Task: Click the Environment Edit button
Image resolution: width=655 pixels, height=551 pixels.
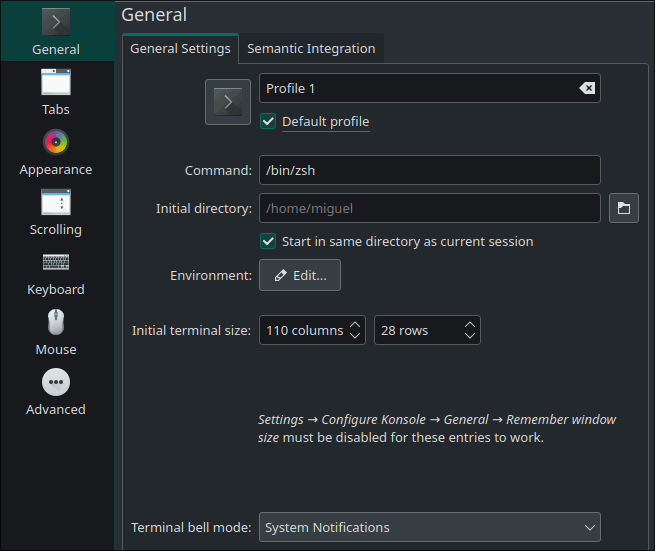Action: [x=300, y=275]
